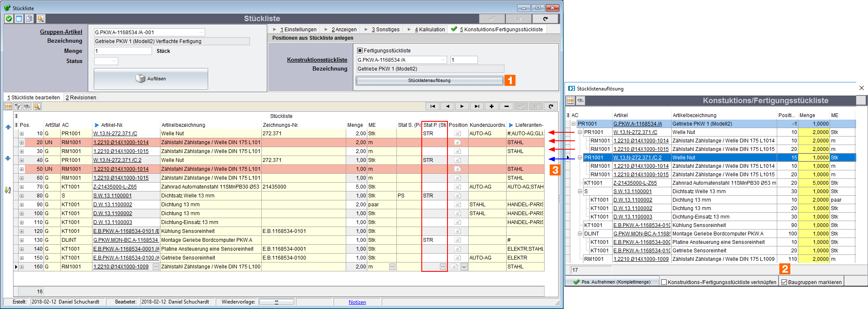
Task: Click position document icon in row 80
Action: coord(457,196)
